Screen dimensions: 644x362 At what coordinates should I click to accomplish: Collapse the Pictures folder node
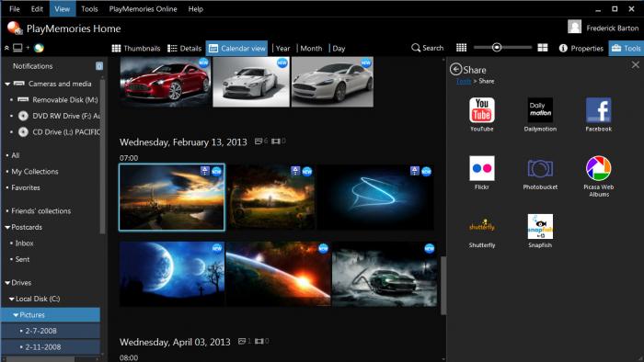16,315
